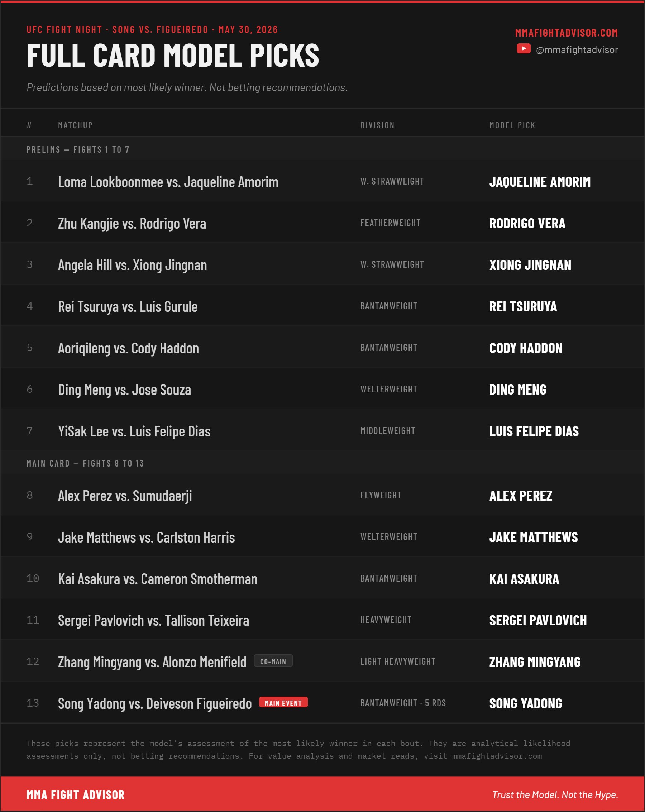Select matchup 'Kai Asakura vs. Cameron Smotherman'
Viewport: 645px width, 812px height.
click(157, 579)
